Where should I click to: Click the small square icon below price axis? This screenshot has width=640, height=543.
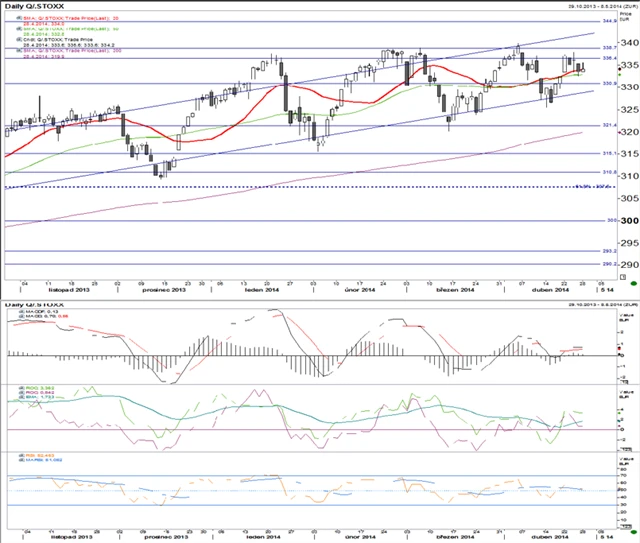(623, 277)
